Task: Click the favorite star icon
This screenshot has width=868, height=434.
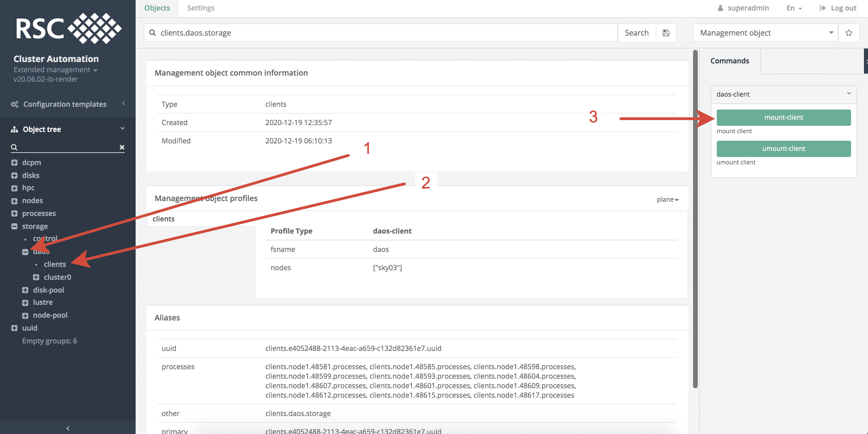Action: (849, 33)
